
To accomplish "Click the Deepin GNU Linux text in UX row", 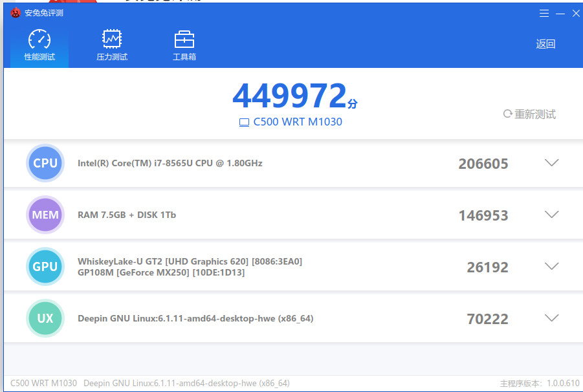I will point(195,318).
